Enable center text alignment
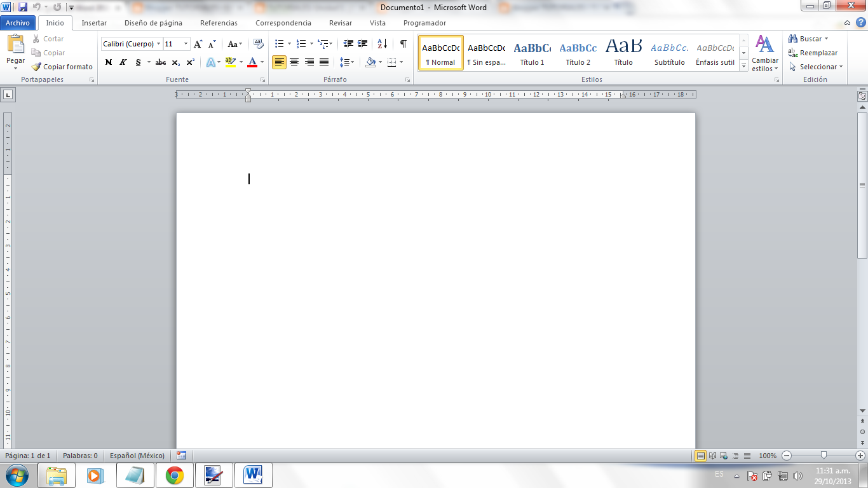Screen dimensions: 868x488 [294, 62]
